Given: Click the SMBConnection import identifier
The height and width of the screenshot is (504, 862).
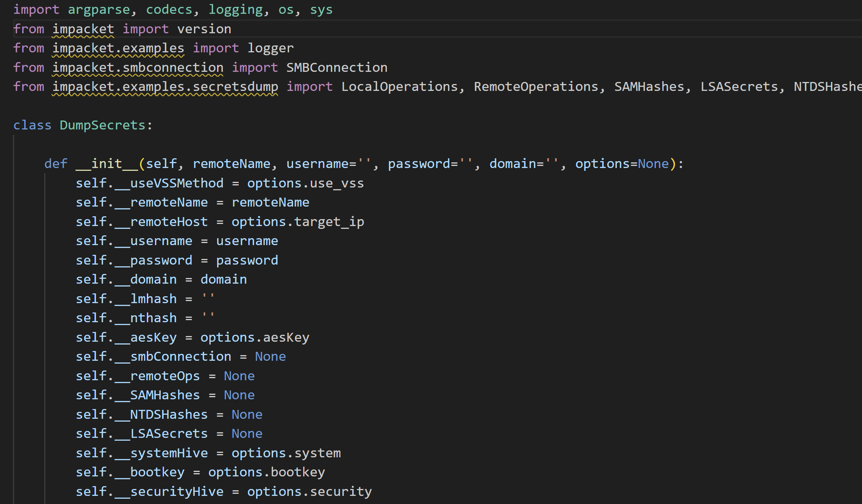Looking at the screenshot, I should point(337,67).
